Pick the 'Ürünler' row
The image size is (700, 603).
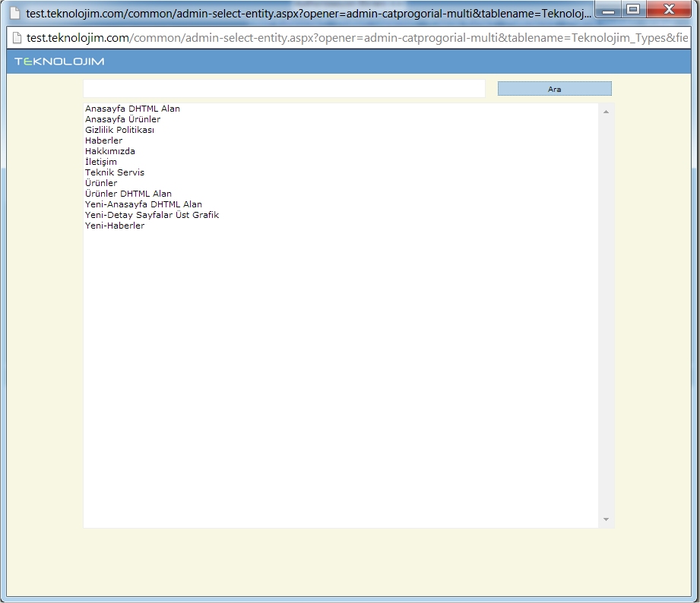click(x=341, y=183)
